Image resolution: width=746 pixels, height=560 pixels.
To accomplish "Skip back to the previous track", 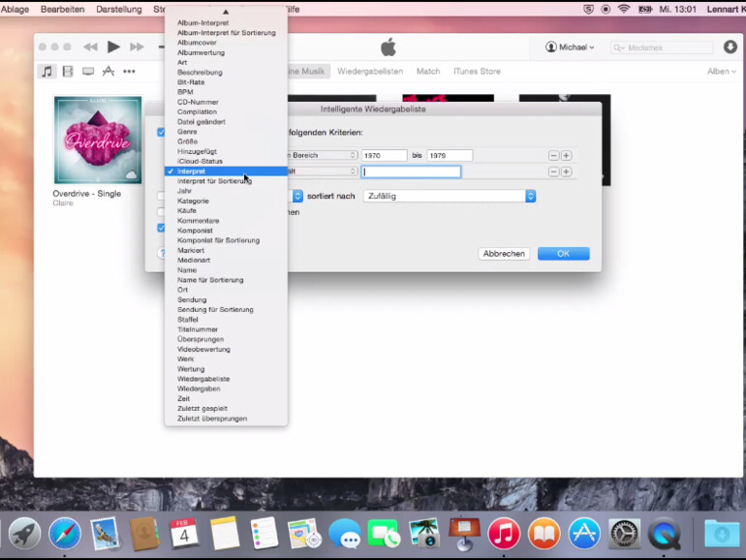I will [90, 47].
